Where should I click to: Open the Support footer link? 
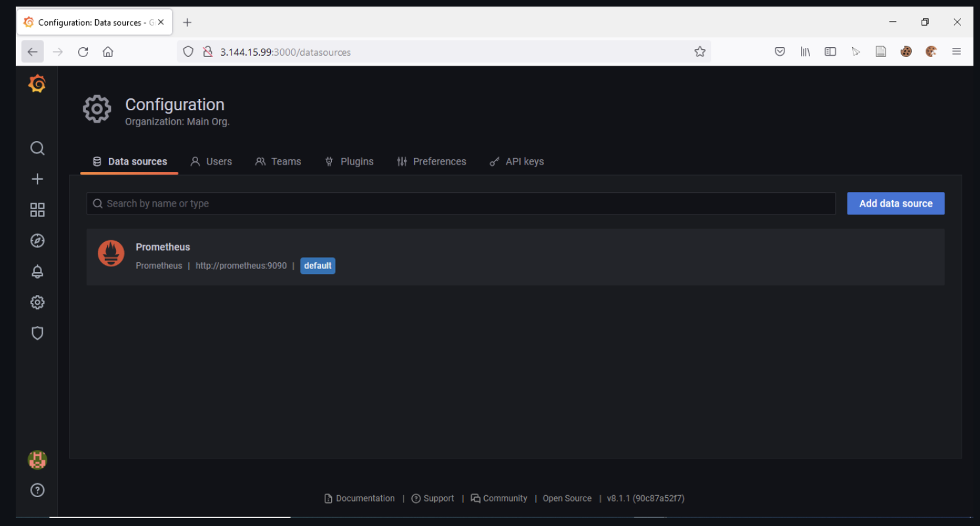(432, 498)
